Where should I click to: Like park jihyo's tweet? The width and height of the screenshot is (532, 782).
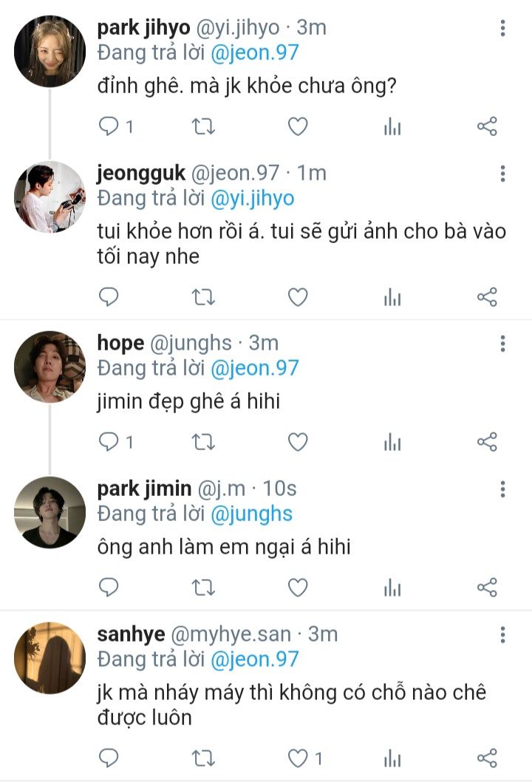click(297, 127)
